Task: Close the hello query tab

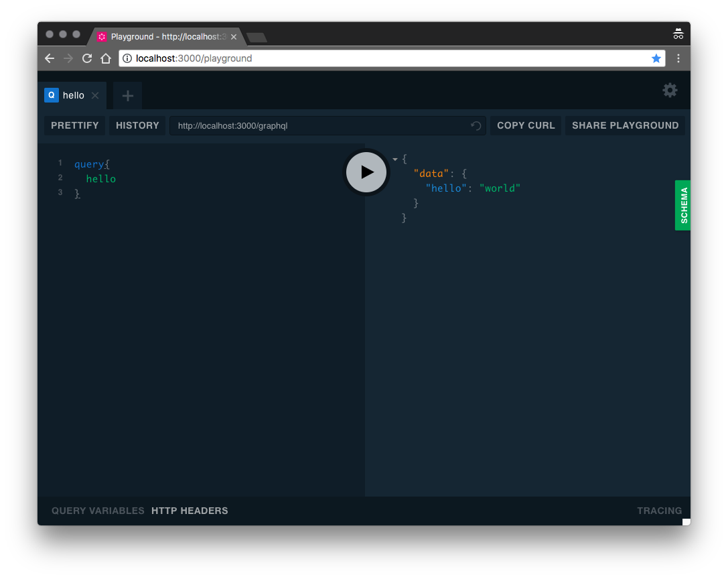Action: [95, 95]
